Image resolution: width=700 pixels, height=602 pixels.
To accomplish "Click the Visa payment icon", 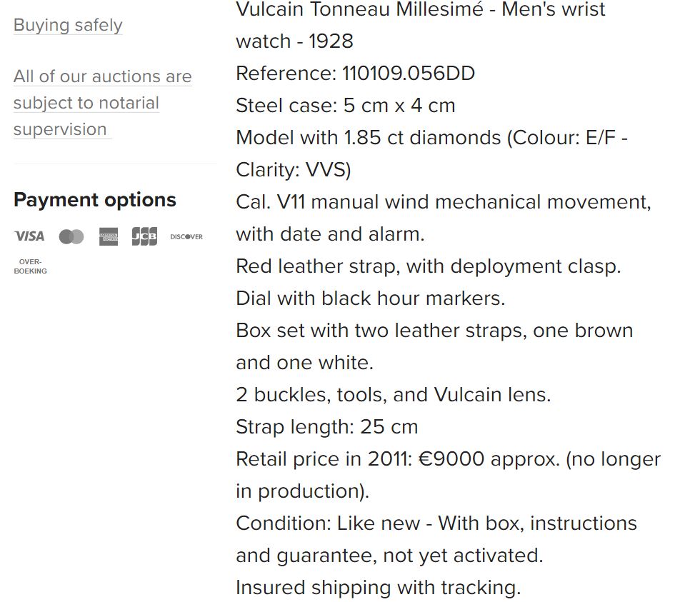I will [29, 236].
